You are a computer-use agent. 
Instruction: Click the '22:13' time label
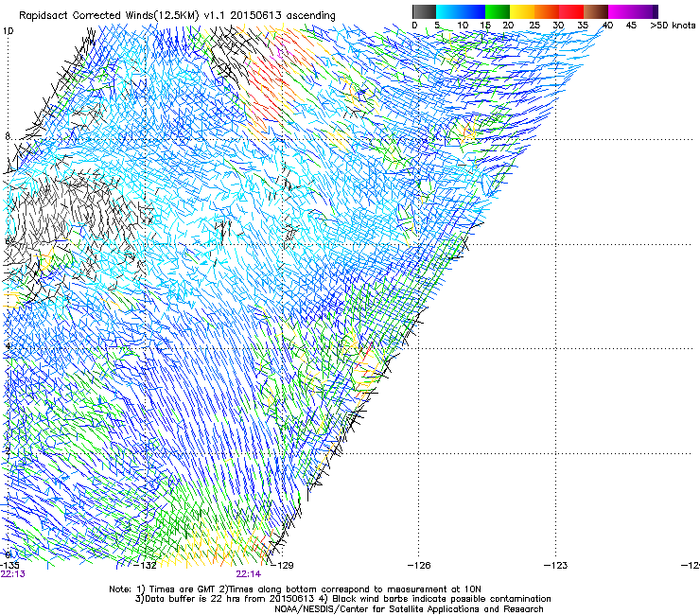(x=13, y=574)
